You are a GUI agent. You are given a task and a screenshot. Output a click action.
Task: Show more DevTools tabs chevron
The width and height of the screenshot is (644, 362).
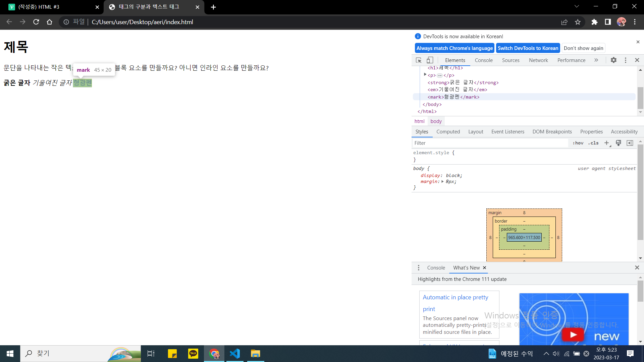point(596,60)
